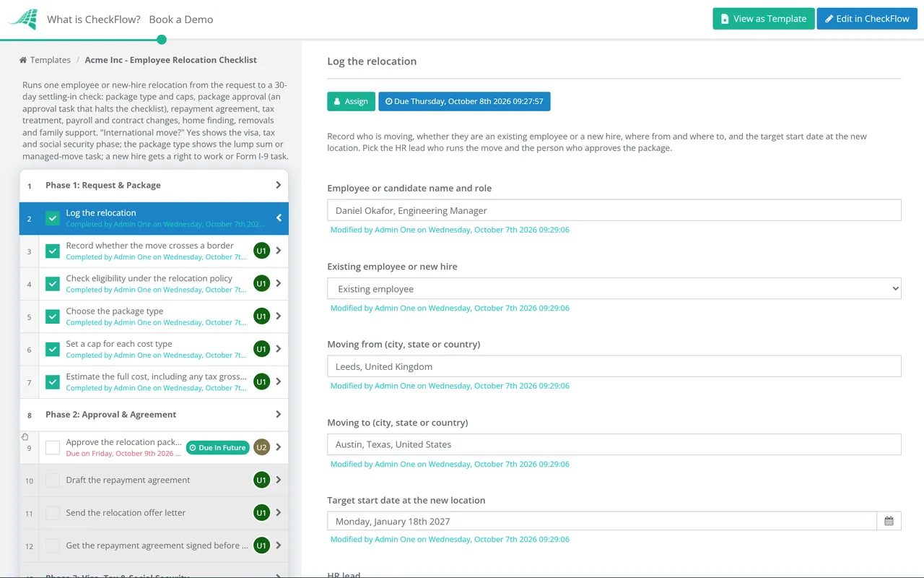Click the 'Moving from' input field

pyautogui.click(x=614, y=366)
